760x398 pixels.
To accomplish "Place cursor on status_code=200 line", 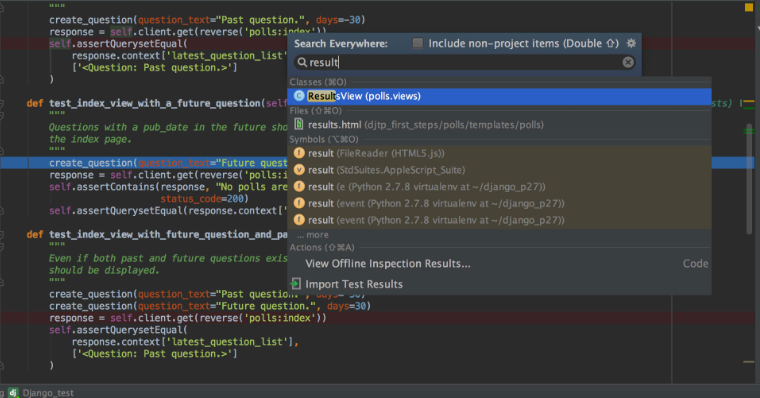I will coord(204,199).
